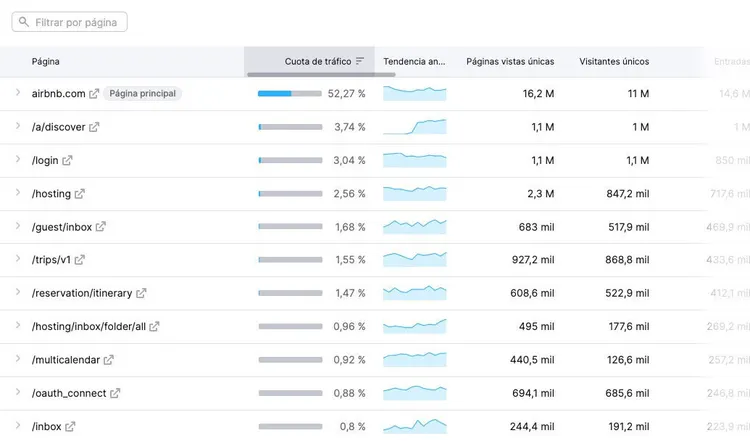Expand the /reservation/itinerary row
The height and width of the screenshot is (441, 750).
[18, 292]
